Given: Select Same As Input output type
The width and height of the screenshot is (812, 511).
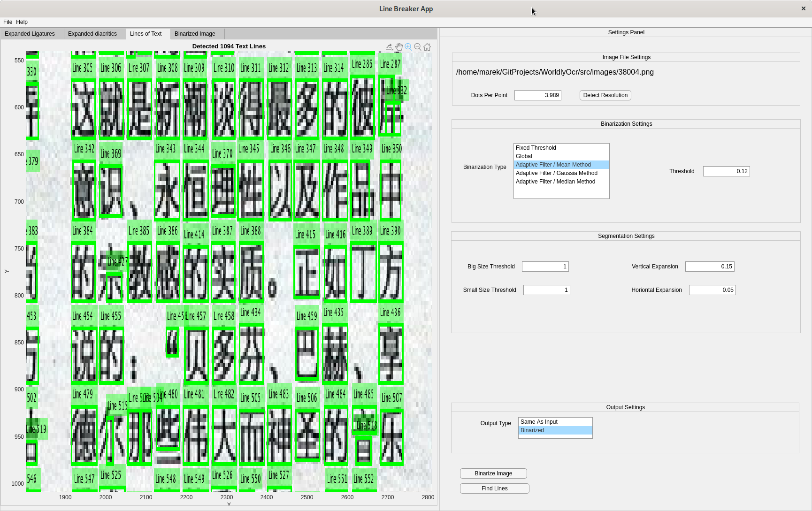Looking at the screenshot, I should coord(555,422).
